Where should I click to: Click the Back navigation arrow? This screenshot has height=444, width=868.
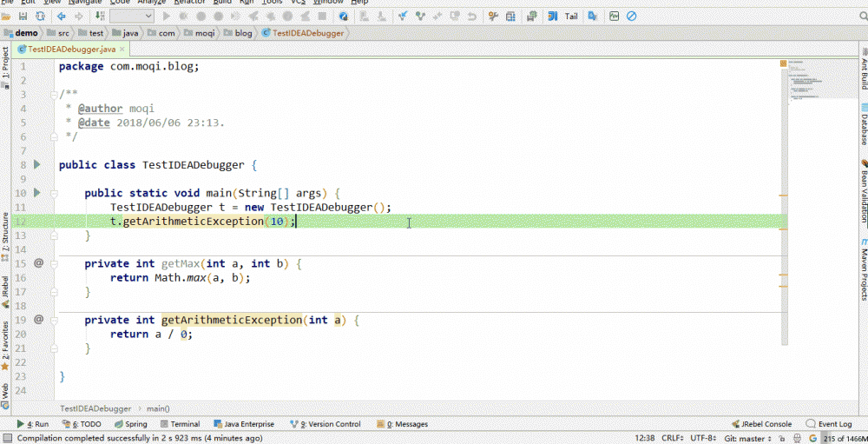click(x=61, y=16)
